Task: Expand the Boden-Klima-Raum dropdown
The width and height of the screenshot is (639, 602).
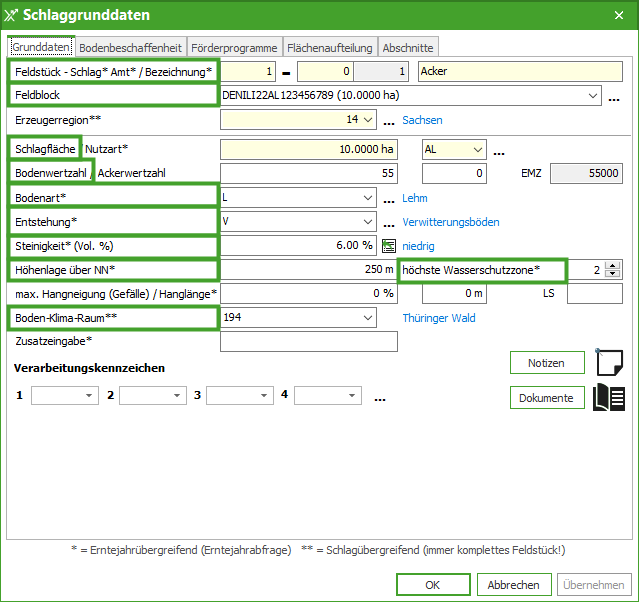Action: click(369, 318)
